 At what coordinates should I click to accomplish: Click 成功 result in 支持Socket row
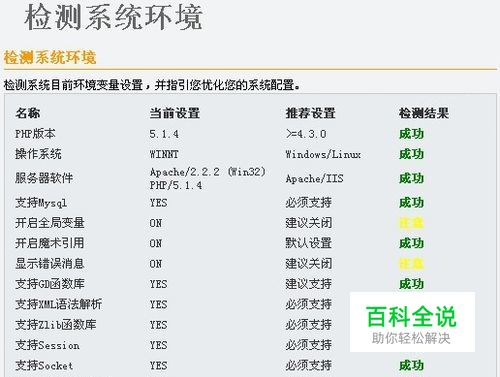[x=411, y=366]
